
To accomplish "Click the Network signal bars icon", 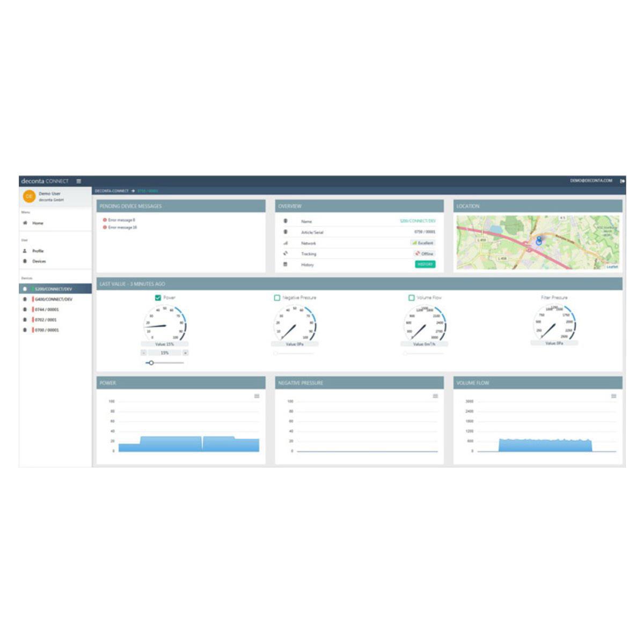I will pyautogui.click(x=286, y=243).
